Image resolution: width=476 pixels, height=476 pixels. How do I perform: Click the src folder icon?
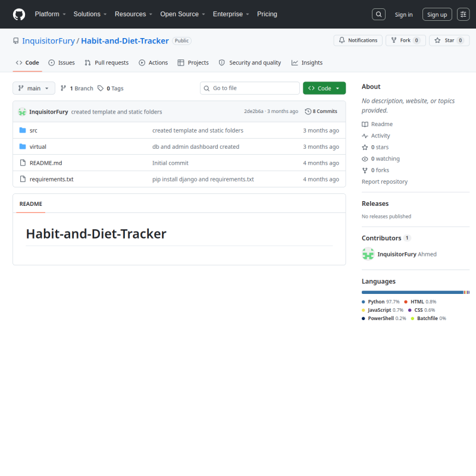pos(23,130)
